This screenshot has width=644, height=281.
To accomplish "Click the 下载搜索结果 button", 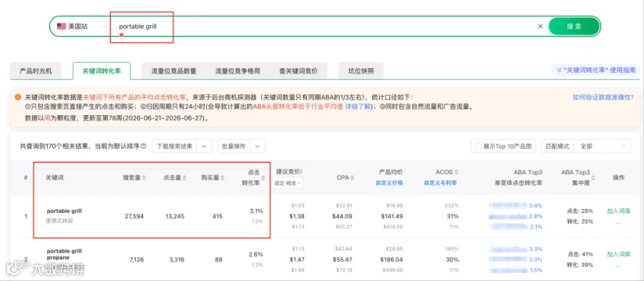I will (x=175, y=146).
